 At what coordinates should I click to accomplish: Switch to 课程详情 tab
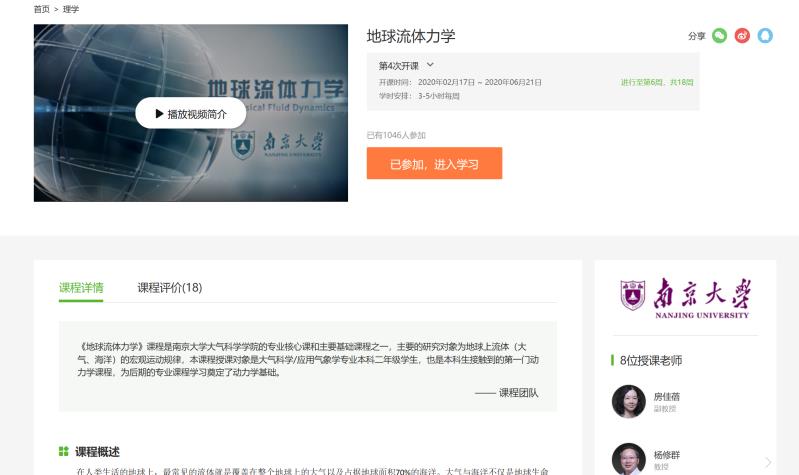[81, 288]
